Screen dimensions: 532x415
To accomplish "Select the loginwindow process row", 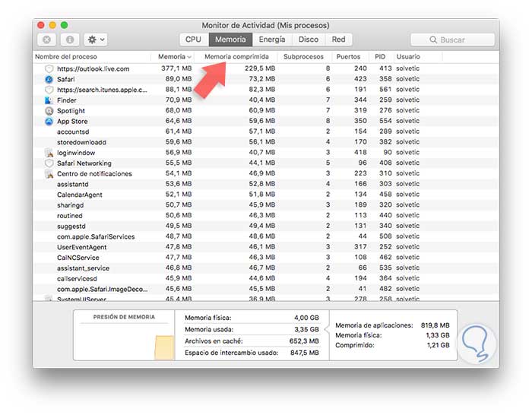I will tap(266, 153).
